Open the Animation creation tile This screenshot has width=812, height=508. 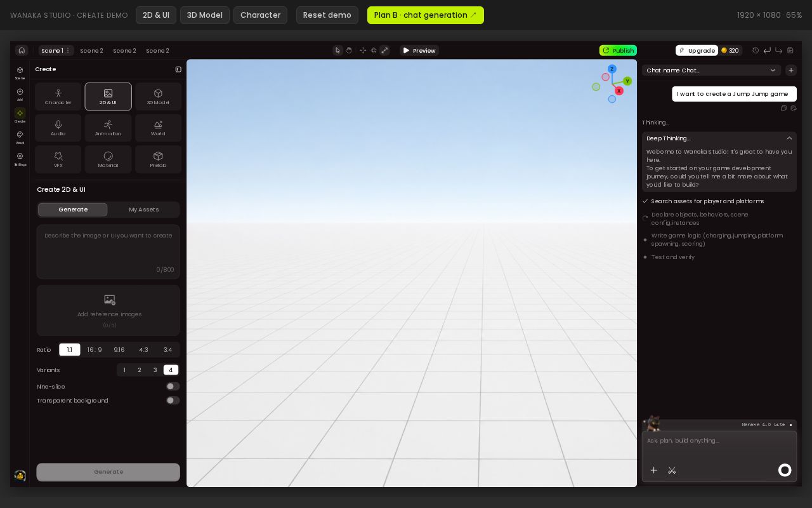point(108,128)
